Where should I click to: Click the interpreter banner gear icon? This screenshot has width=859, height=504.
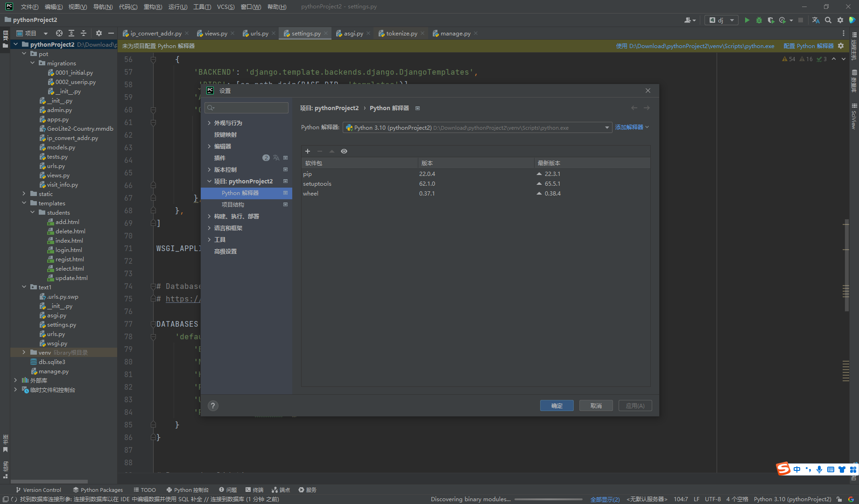pyautogui.click(x=841, y=46)
